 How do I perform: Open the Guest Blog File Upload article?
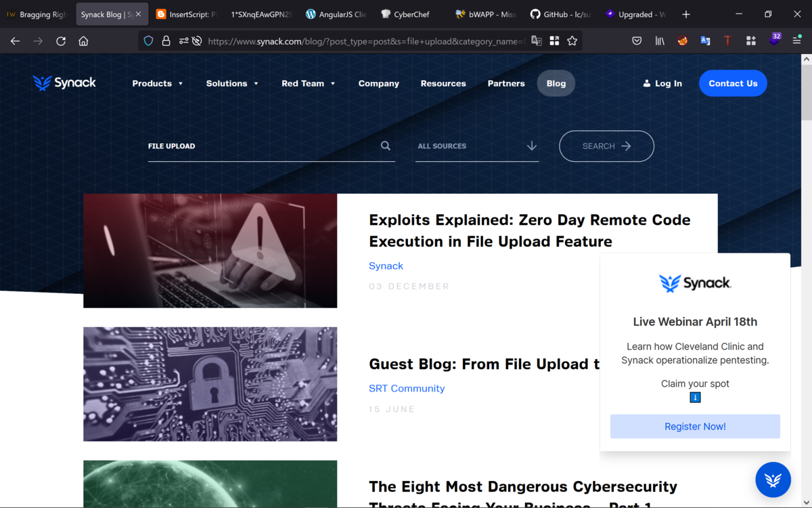pyautogui.click(x=484, y=364)
